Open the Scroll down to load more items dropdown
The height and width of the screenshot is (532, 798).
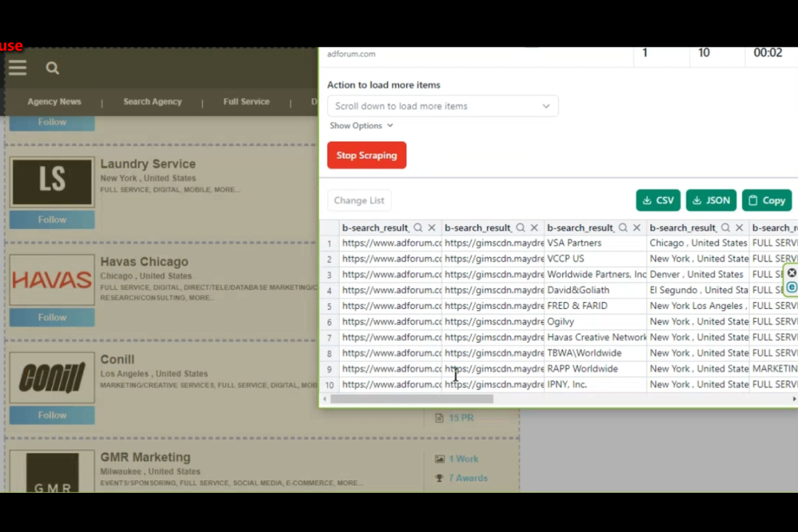[x=443, y=106]
